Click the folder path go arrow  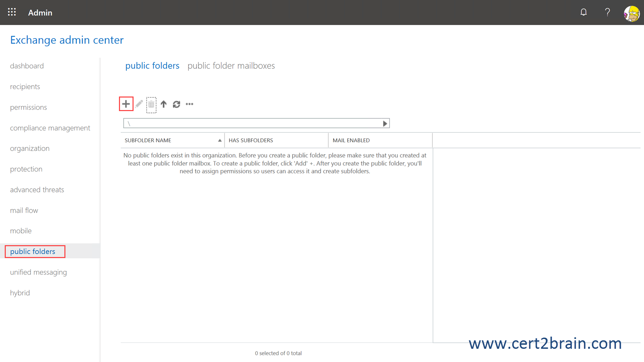click(x=385, y=124)
